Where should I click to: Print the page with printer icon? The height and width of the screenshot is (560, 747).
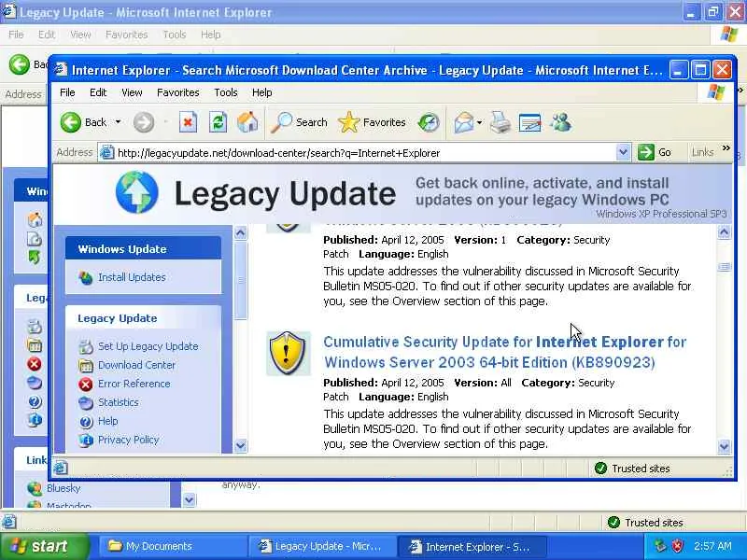(x=500, y=122)
